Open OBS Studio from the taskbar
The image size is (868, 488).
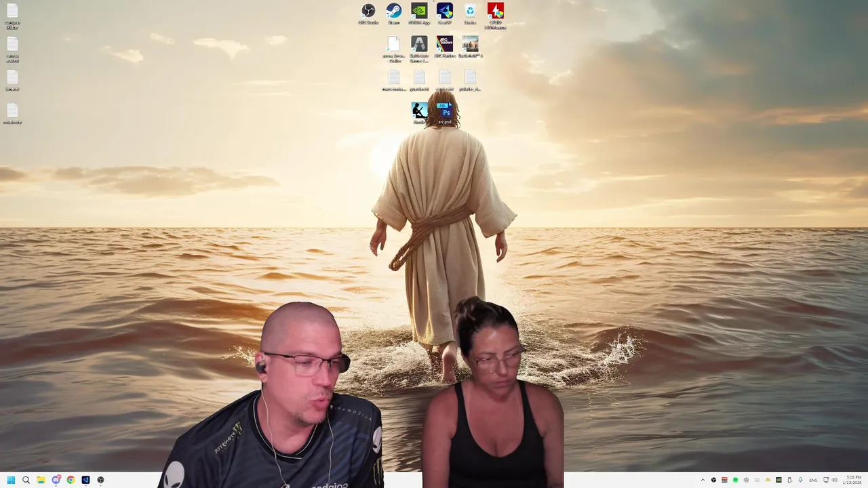tap(100, 480)
